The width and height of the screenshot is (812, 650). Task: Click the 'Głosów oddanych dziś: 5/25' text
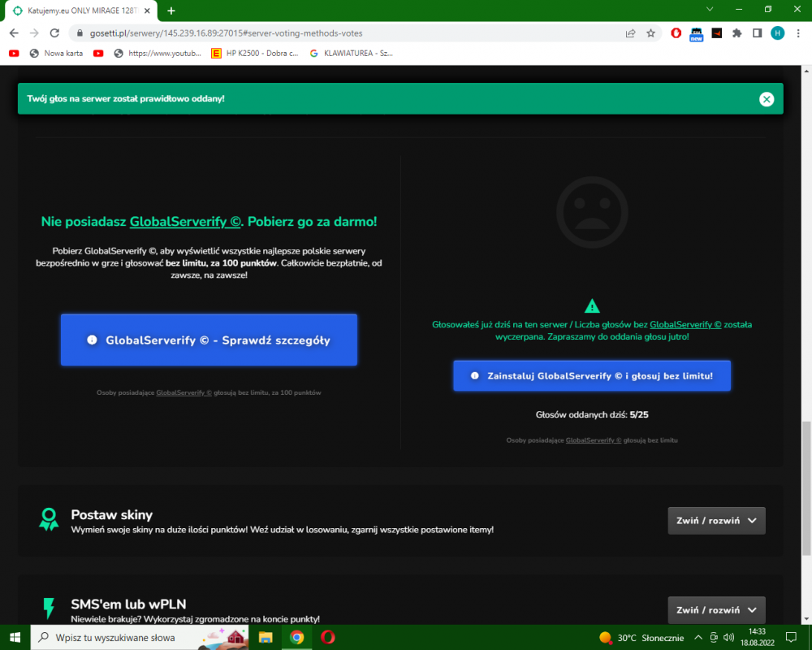(592, 414)
